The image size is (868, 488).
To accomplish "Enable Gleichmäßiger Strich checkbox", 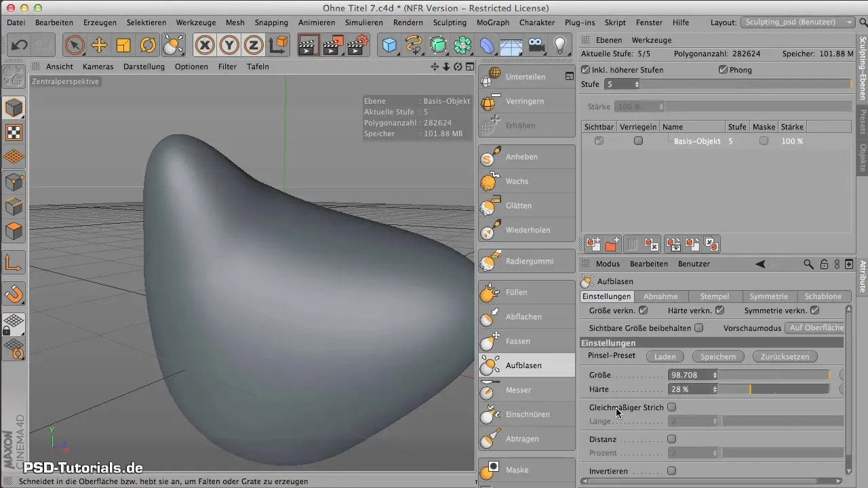I will coord(672,407).
